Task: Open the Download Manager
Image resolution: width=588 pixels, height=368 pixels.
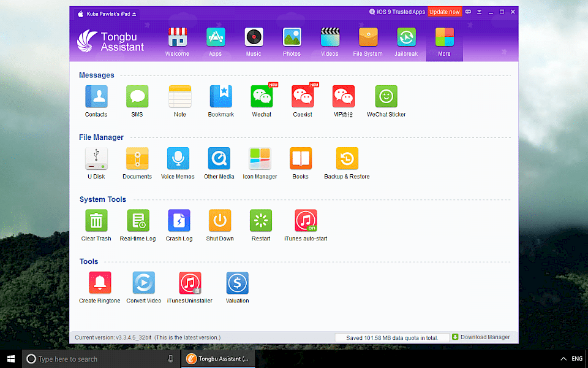Action: click(481, 337)
